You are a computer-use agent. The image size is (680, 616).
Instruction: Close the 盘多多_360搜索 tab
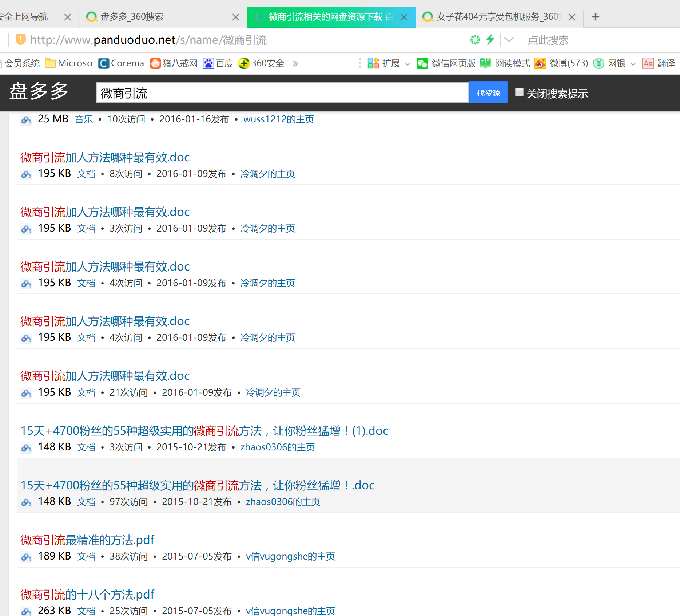pyautogui.click(x=236, y=17)
